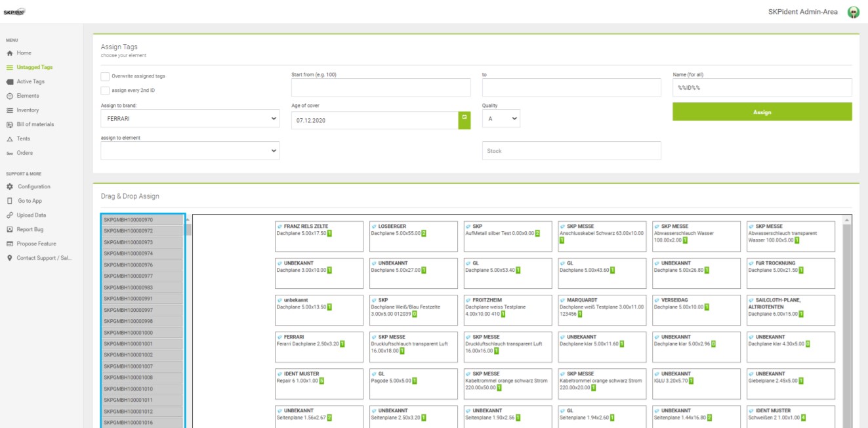This screenshot has width=868, height=428.
Task: Open Configuration gear icon
Action: (x=9, y=187)
